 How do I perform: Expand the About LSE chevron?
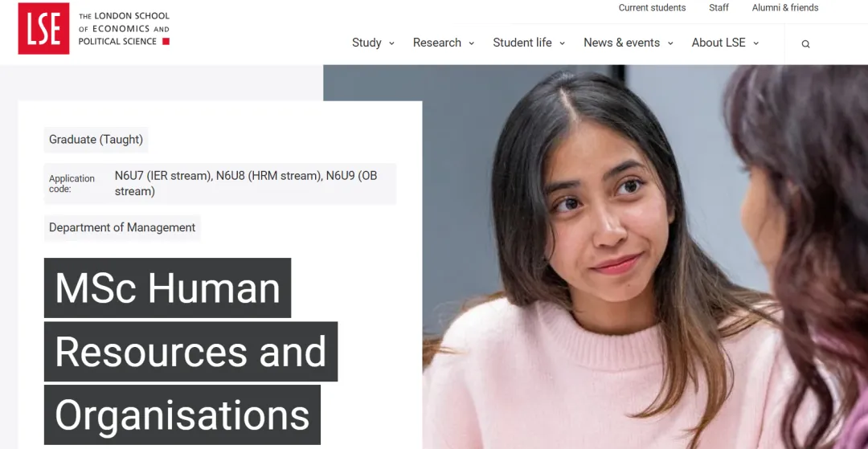(x=755, y=43)
